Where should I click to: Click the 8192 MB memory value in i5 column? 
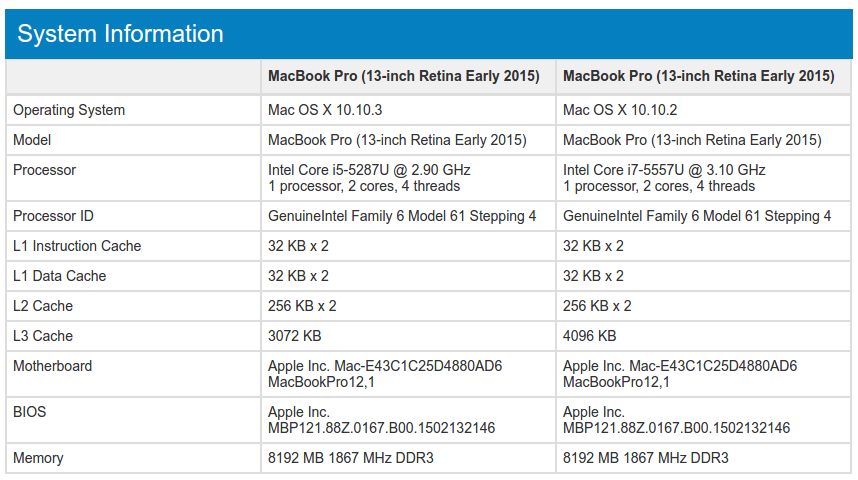pyautogui.click(x=351, y=459)
